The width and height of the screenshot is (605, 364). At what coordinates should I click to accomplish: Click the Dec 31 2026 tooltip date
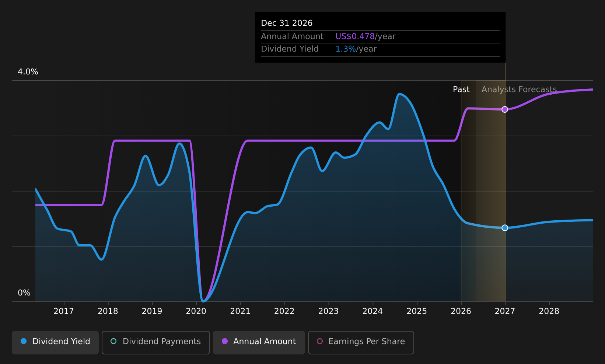click(x=287, y=23)
